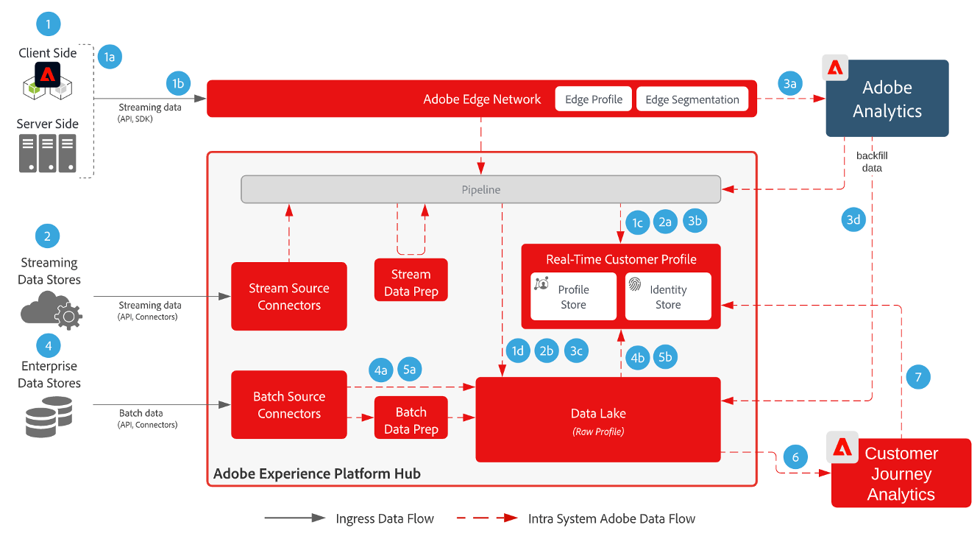Image resolution: width=980 pixels, height=539 pixels.
Task: Select the Edge Profile box
Action: click(594, 99)
